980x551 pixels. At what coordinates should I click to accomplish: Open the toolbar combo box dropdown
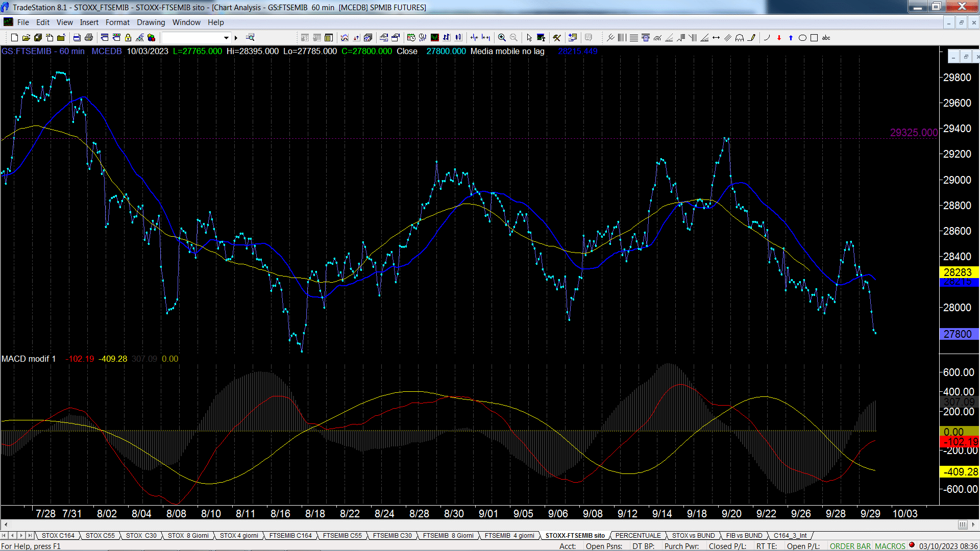pos(226,38)
